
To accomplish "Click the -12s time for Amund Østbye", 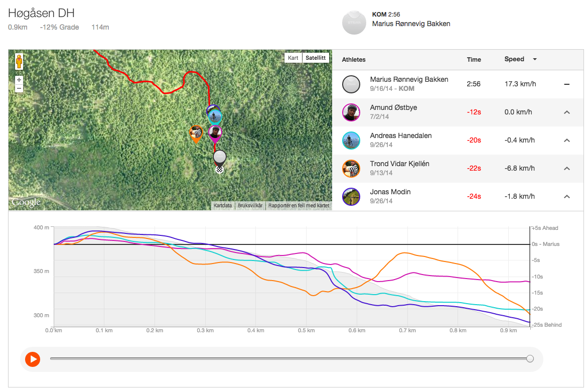I will pyautogui.click(x=474, y=112).
